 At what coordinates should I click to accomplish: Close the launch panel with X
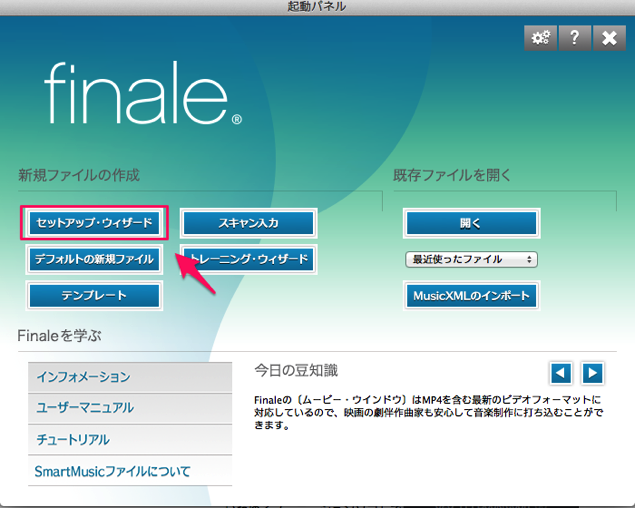pos(609,38)
